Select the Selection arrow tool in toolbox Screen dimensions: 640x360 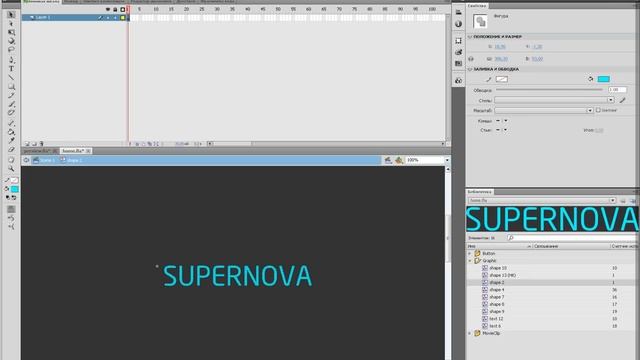point(11,15)
